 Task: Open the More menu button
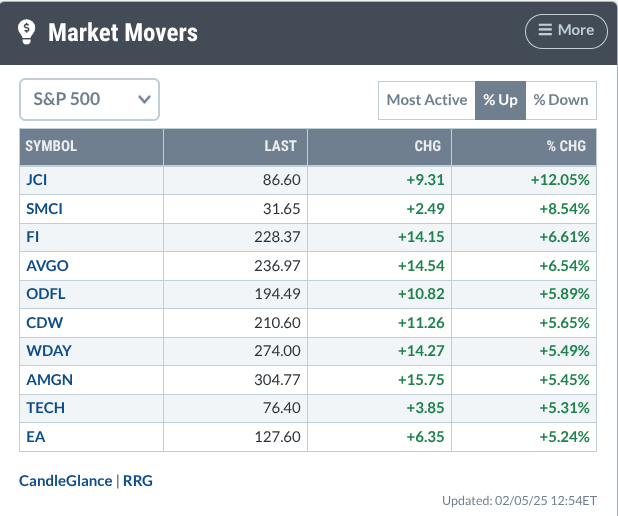(x=566, y=31)
